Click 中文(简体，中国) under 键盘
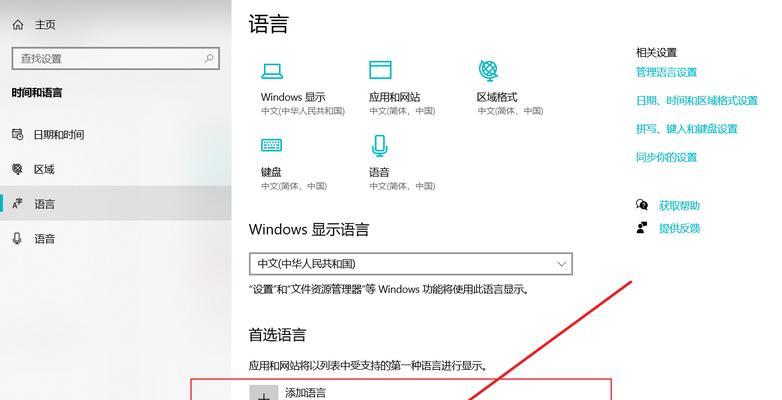Image resolution: width=782 pixels, height=400 pixels. 294,186
